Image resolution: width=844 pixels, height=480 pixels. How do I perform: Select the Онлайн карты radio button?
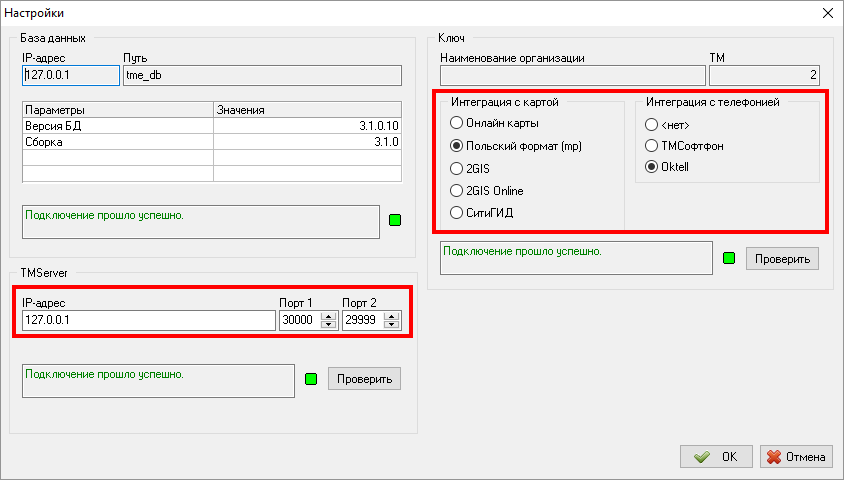pyautogui.click(x=457, y=123)
